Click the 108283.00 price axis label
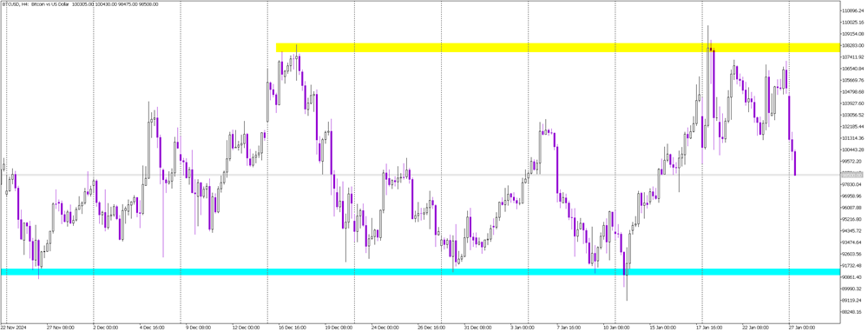This screenshot has height=332, width=868. pyautogui.click(x=852, y=45)
